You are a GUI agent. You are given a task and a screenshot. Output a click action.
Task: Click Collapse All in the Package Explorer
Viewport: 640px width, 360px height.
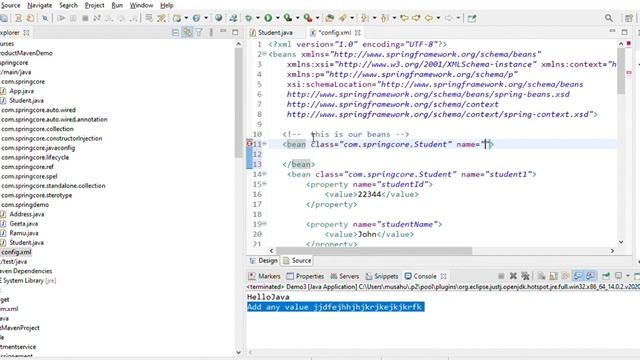pos(175,32)
